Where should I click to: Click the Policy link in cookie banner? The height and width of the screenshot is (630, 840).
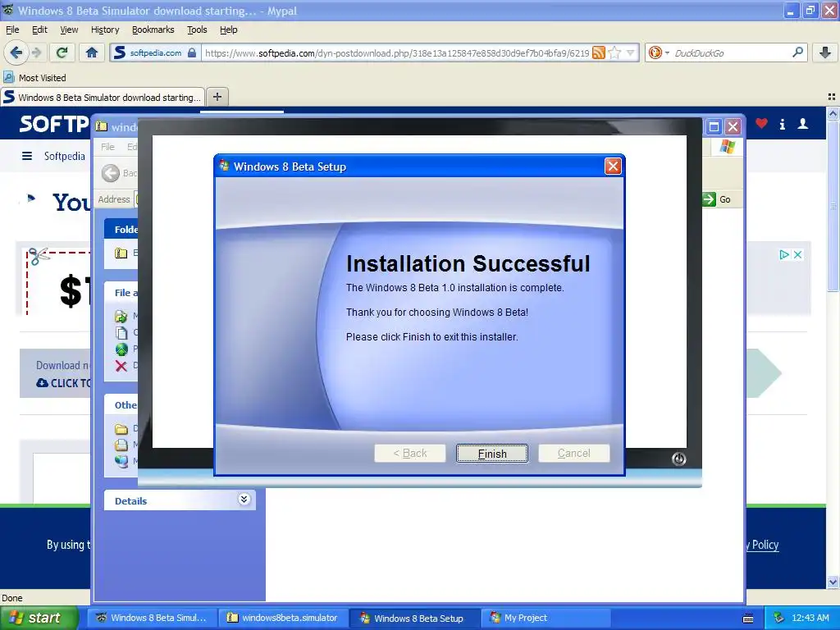pos(765,545)
